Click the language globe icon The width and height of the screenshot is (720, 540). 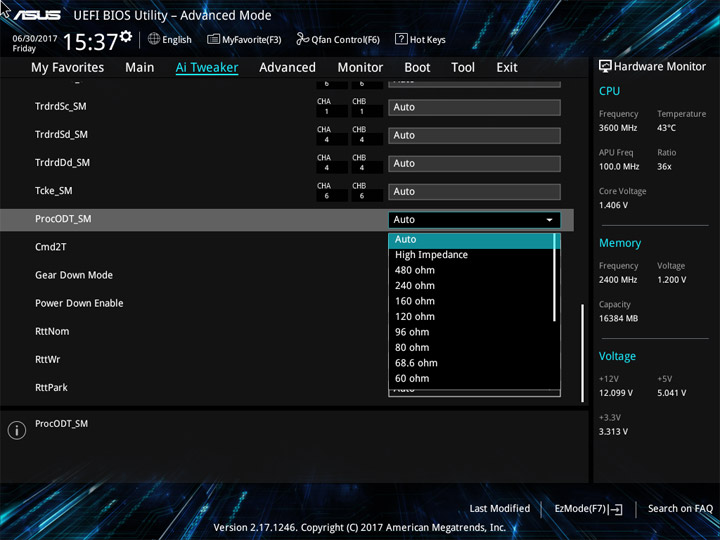coord(154,39)
